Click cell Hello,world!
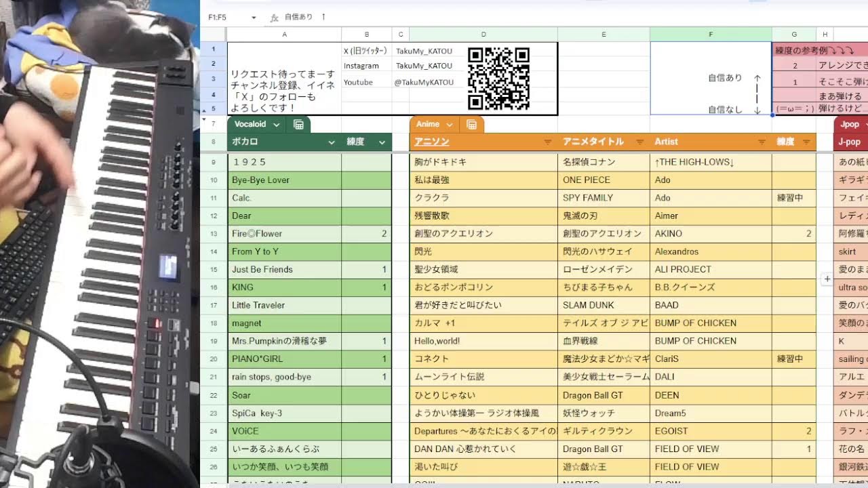Viewport: 868px width, 488px height. 484,341
